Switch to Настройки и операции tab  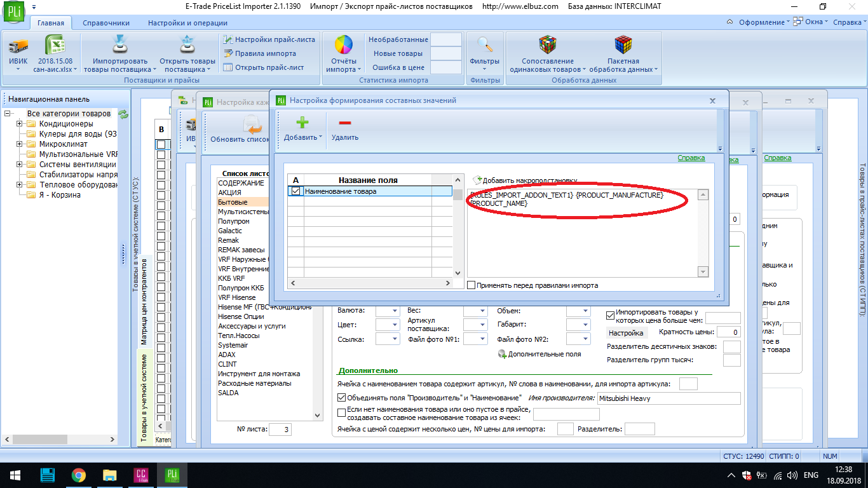(188, 23)
